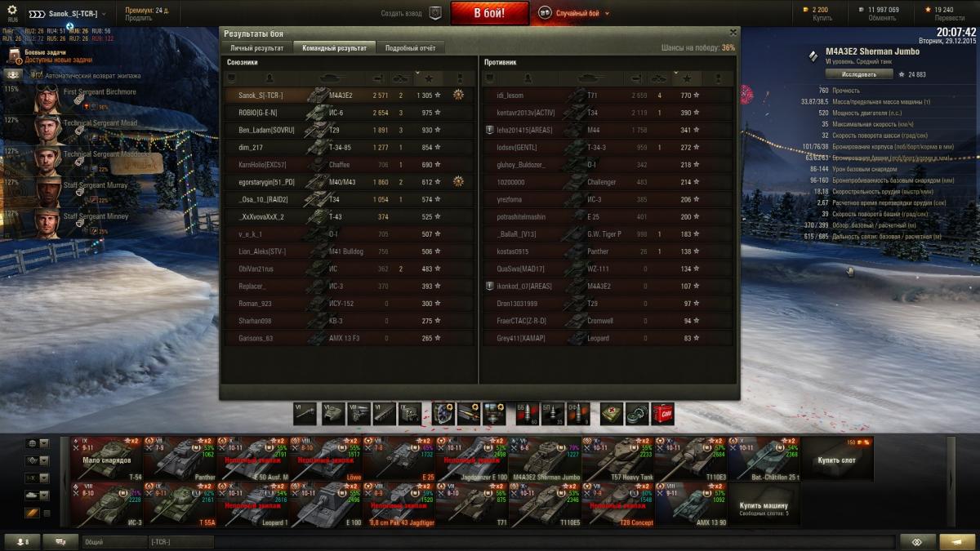This screenshot has height=551, width=980.
Task: Sort allies by the player name icon
Action: (268, 78)
